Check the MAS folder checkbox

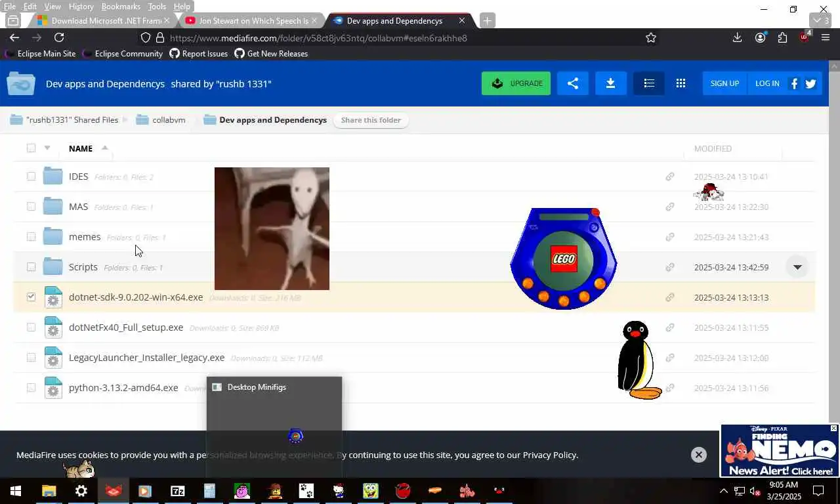[x=31, y=207]
